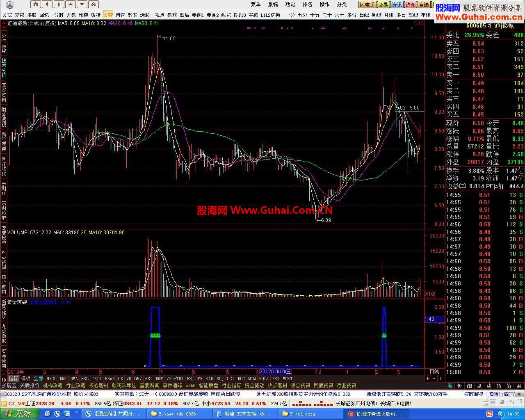Click the 选股 toolbar item
The image size is (525, 420).
point(145,15)
